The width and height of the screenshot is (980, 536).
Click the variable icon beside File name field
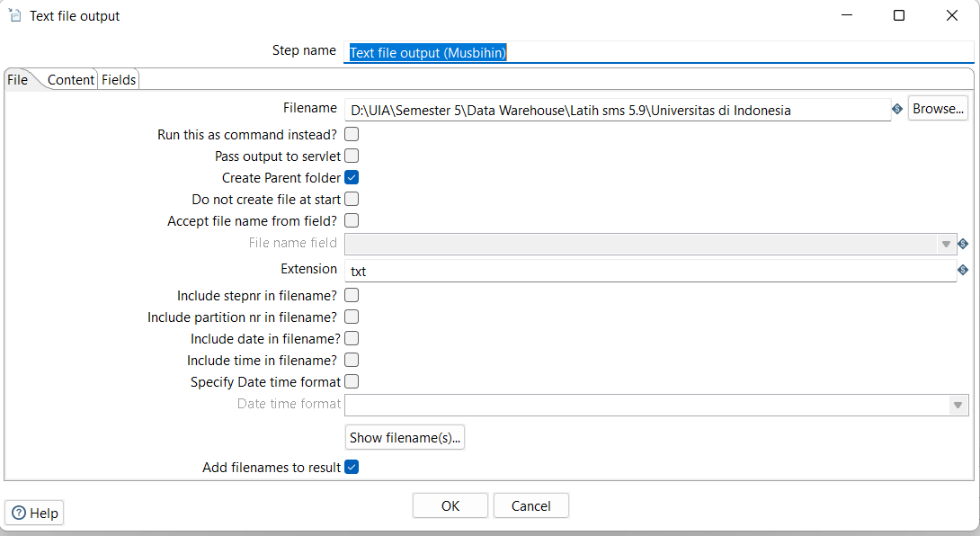[x=963, y=244]
